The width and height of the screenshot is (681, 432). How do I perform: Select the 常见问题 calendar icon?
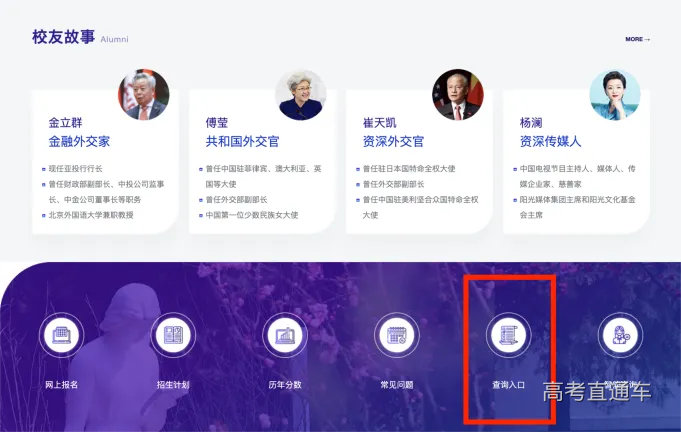[x=397, y=335]
